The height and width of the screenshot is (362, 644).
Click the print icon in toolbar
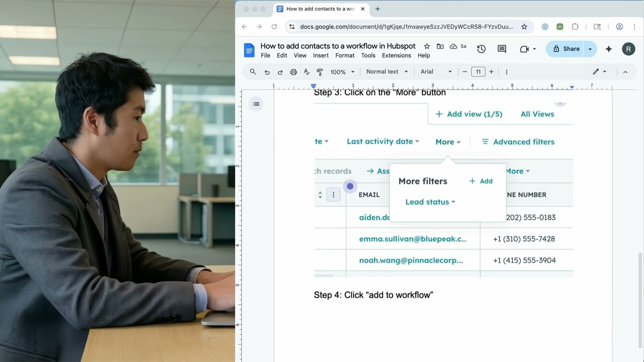(x=293, y=72)
